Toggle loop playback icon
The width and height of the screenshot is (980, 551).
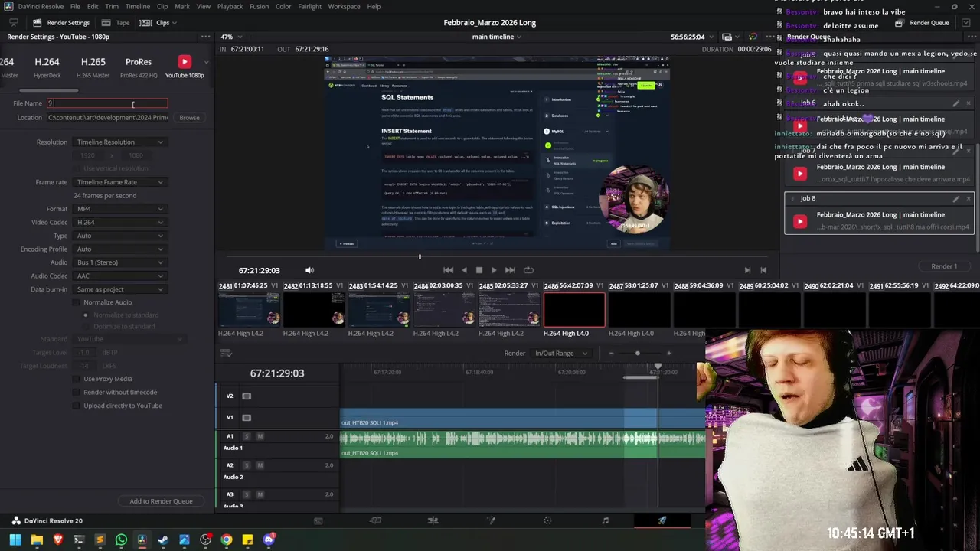click(528, 270)
